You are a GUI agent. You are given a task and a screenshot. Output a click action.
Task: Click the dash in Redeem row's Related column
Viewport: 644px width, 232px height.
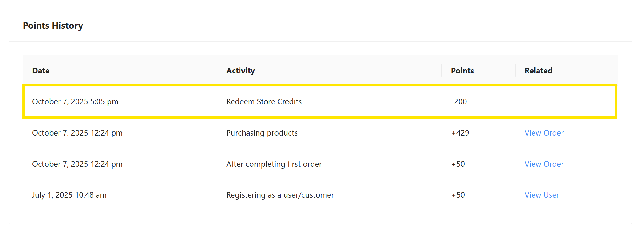[528, 102]
